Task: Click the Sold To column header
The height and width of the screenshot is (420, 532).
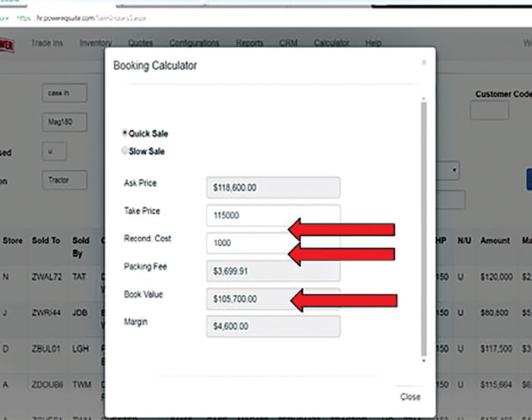Action: click(x=46, y=241)
